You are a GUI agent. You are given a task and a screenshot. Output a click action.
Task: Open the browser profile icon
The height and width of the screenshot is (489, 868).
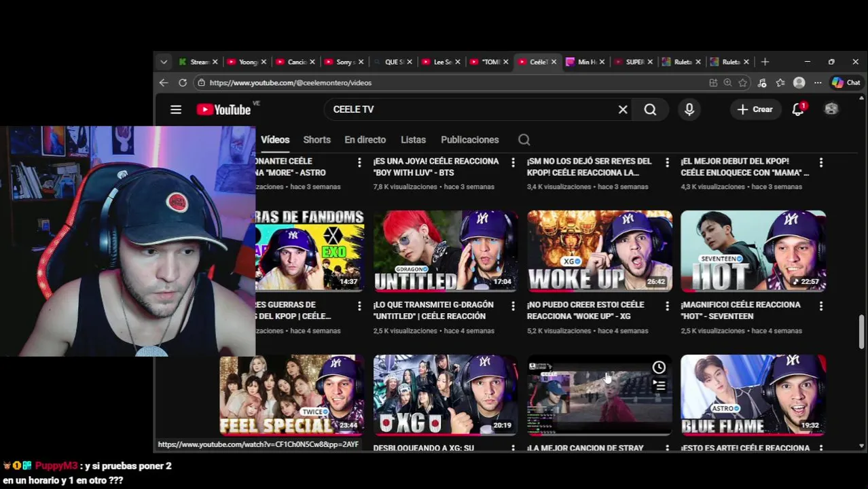pyautogui.click(x=799, y=83)
